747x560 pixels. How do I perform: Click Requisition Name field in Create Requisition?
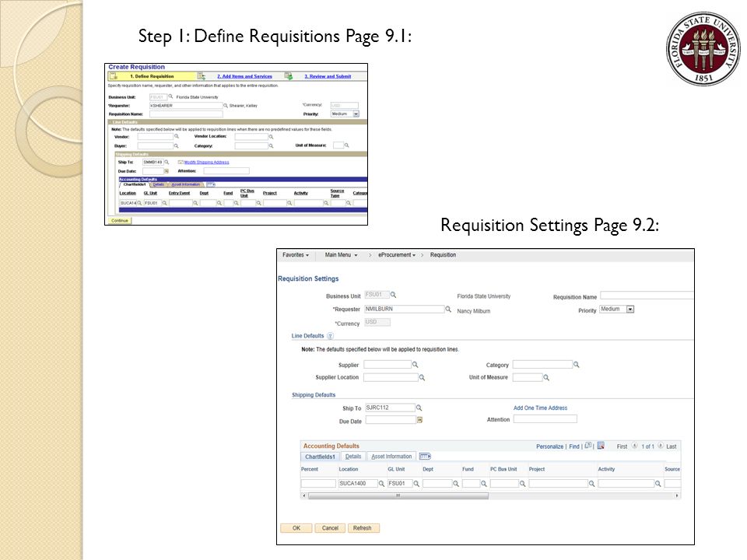pyautogui.click(x=186, y=114)
